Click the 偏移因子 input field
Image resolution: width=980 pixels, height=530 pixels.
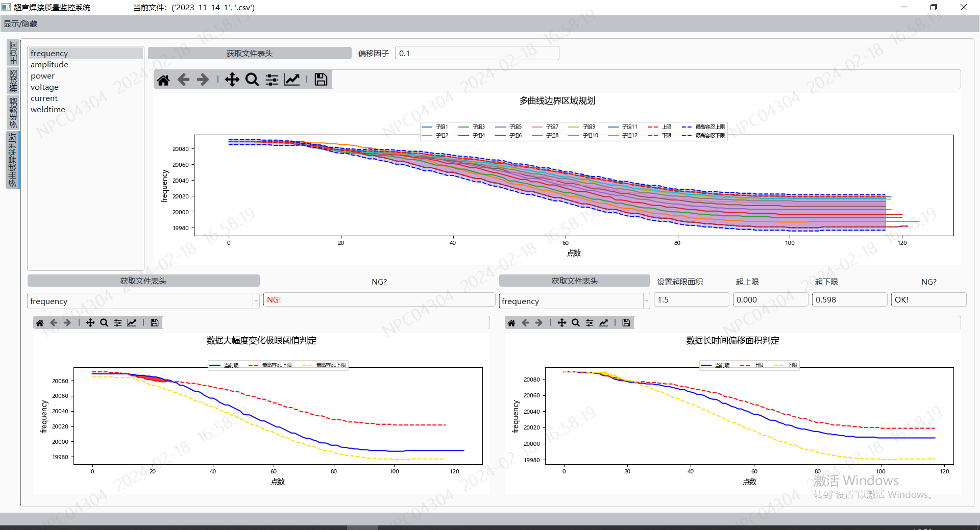click(x=477, y=54)
